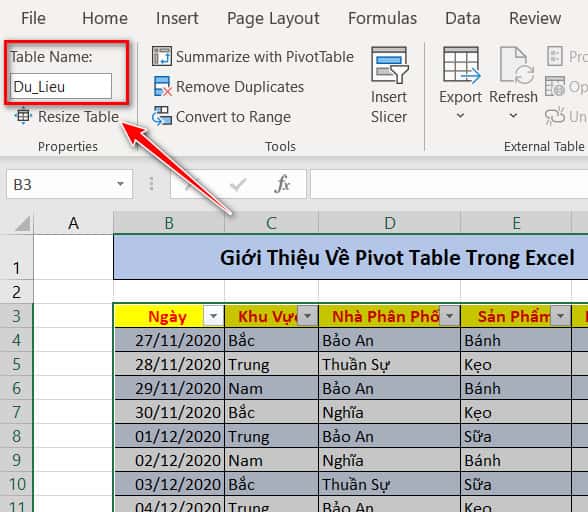This screenshot has height=512, width=588.
Task: Select row 3 header
Action: click(16, 316)
